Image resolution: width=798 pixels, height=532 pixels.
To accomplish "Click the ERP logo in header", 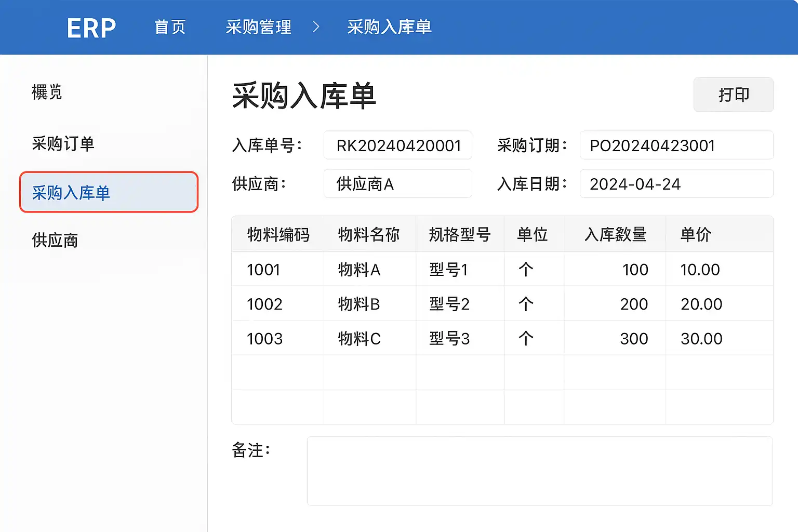I will (x=91, y=28).
